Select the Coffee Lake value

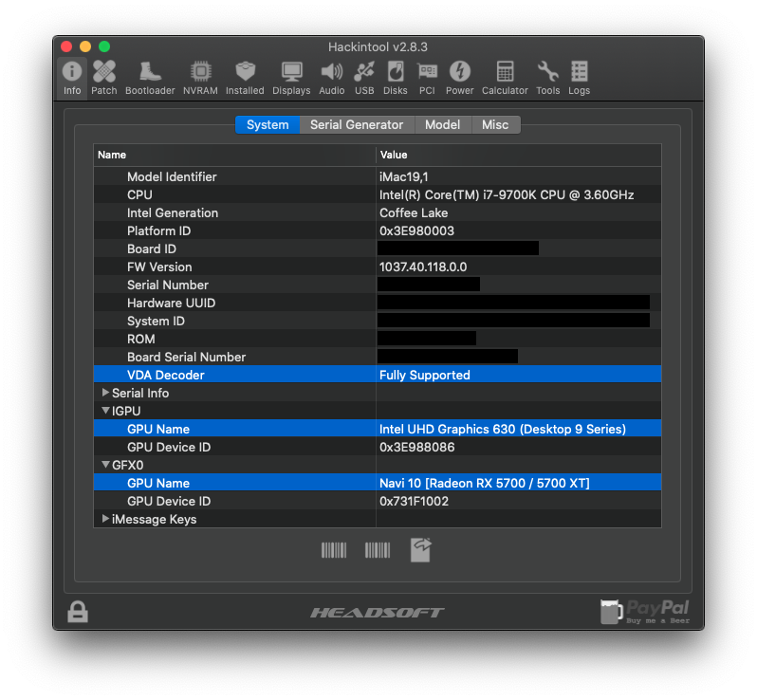tap(414, 212)
